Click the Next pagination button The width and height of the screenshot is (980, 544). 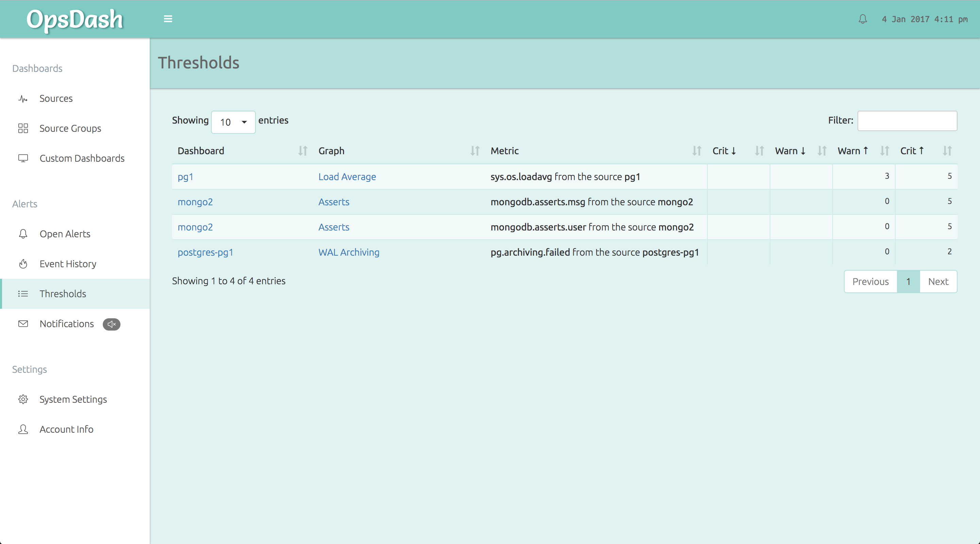point(938,281)
